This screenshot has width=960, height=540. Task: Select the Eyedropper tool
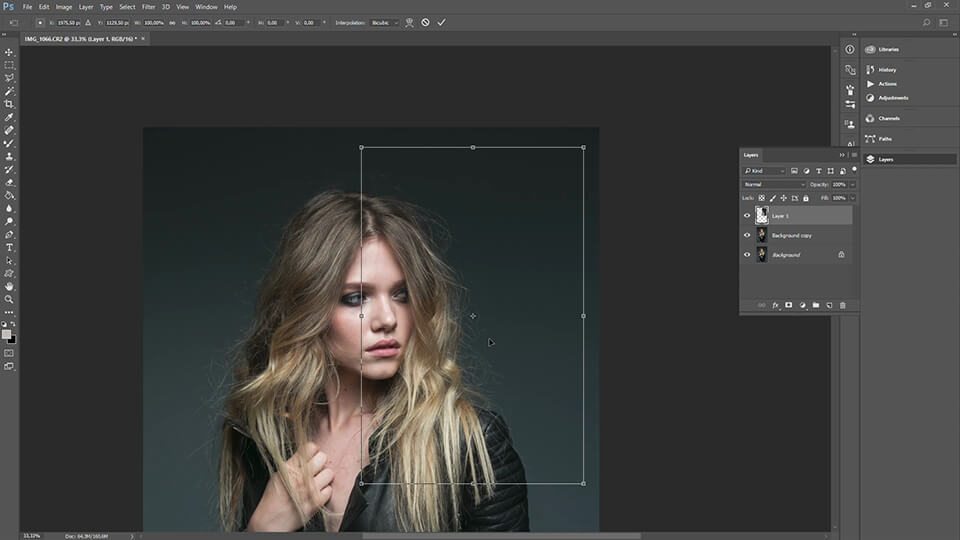coord(9,117)
